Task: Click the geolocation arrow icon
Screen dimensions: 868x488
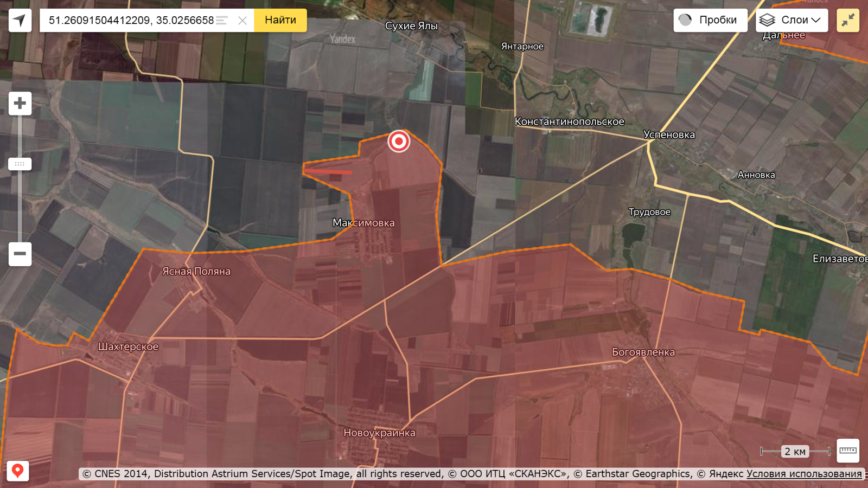Action: coord(20,21)
